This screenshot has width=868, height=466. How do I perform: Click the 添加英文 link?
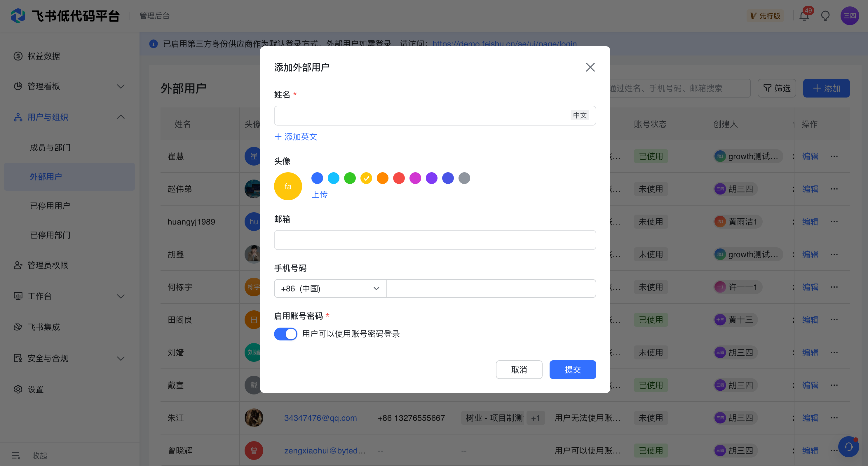coord(296,137)
